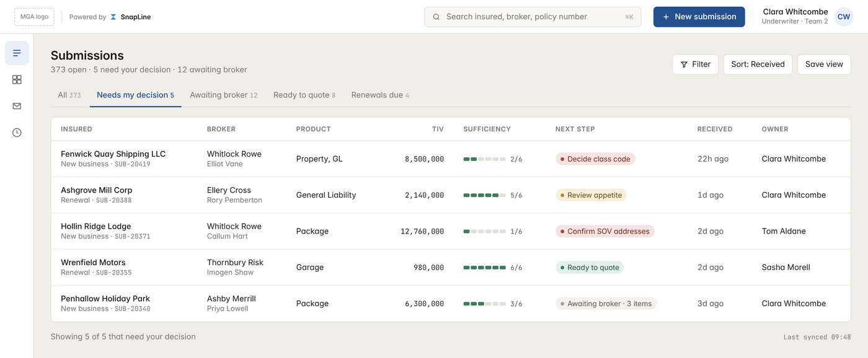Focus the insured, broker, policy number search box

533,17
